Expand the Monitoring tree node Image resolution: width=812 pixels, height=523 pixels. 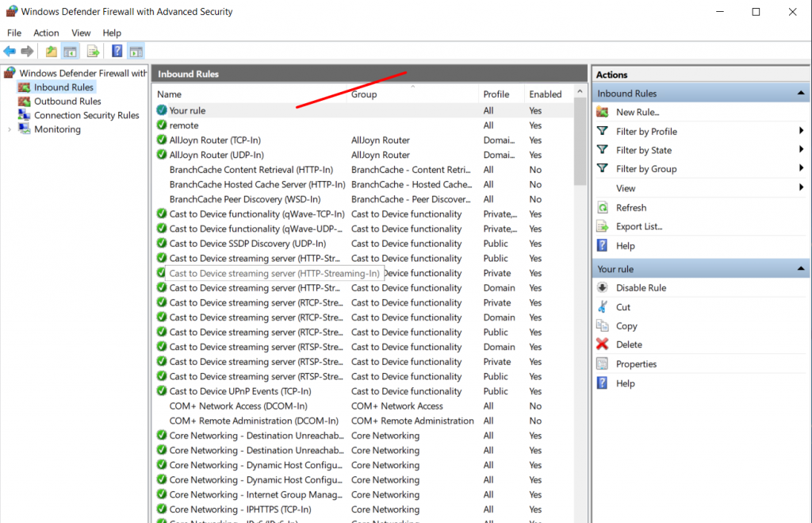[x=10, y=129]
